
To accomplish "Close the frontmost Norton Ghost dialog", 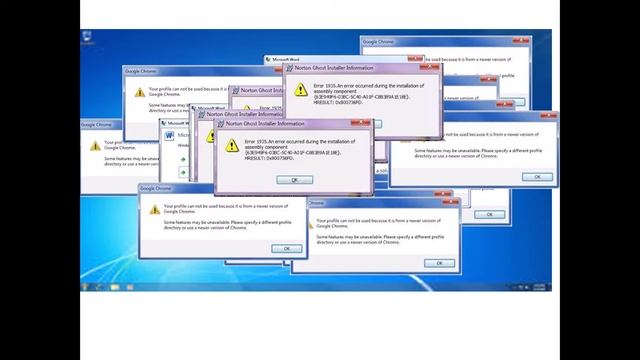I will pos(360,122).
